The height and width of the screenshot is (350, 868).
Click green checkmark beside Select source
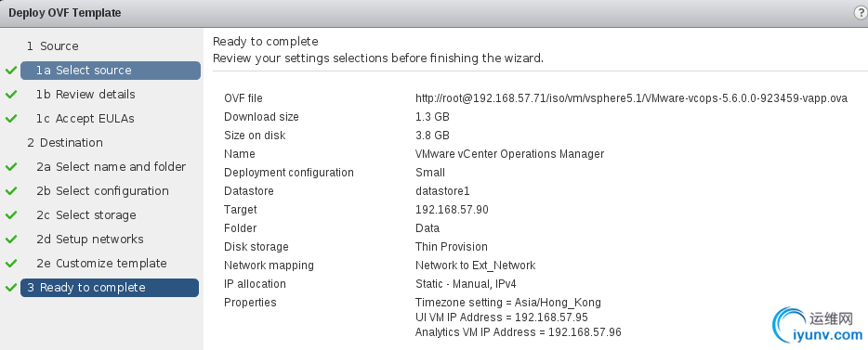[x=10, y=71]
